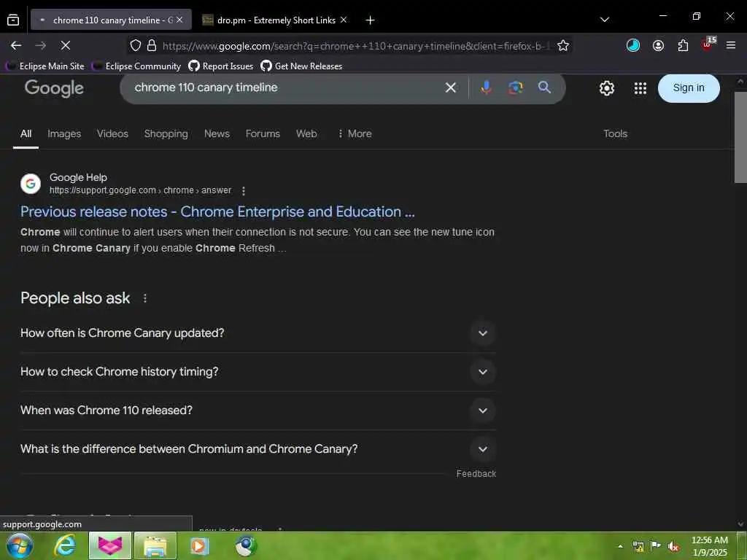Open the More search filters dropdown
The height and width of the screenshot is (560, 747).
click(355, 134)
